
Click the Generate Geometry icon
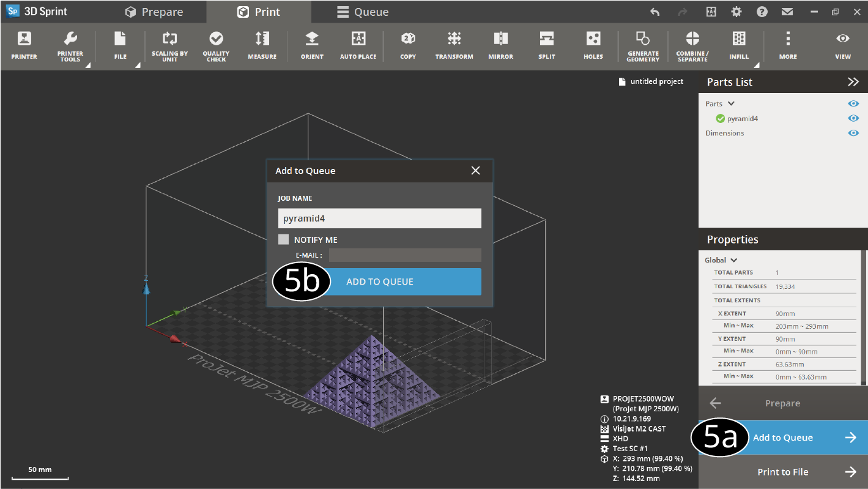(642, 45)
